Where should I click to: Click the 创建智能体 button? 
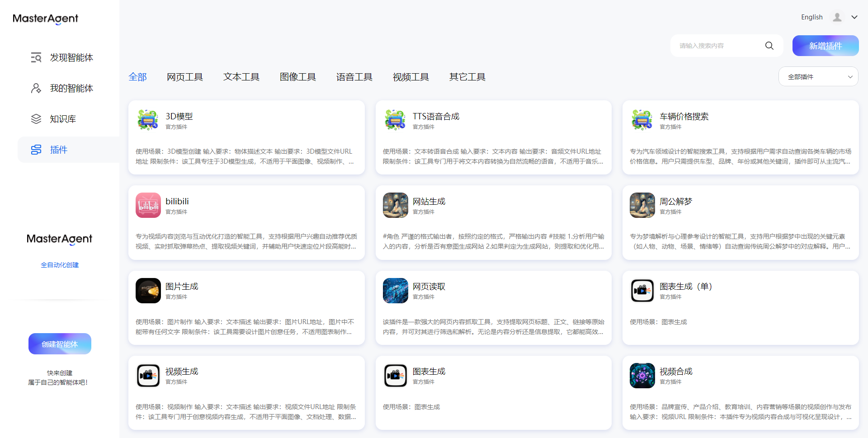60,344
